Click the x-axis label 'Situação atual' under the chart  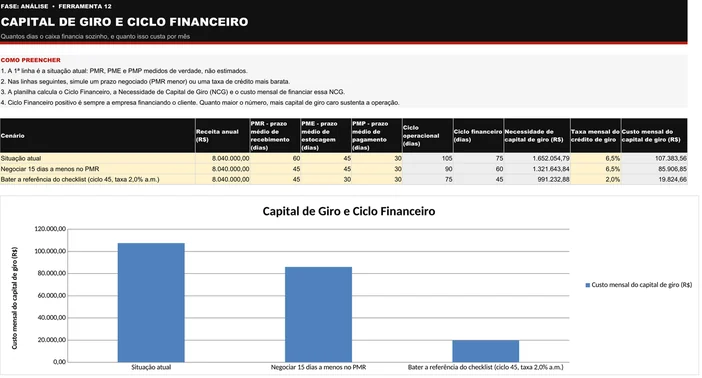coord(151,367)
